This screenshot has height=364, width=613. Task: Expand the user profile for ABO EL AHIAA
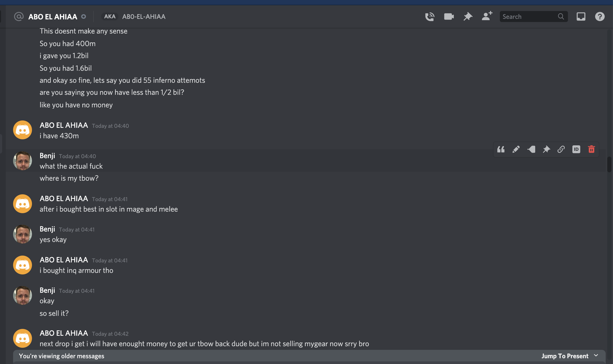click(x=23, y=130)
